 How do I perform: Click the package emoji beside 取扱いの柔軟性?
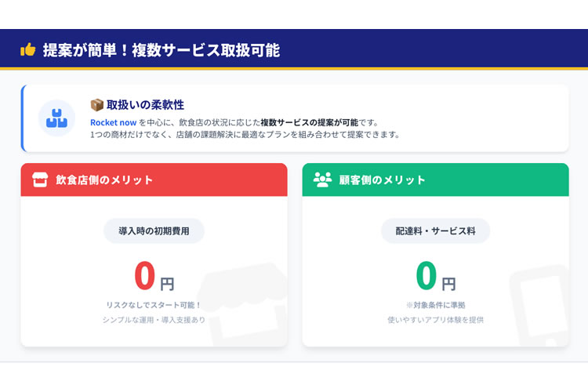coord(97,104)
